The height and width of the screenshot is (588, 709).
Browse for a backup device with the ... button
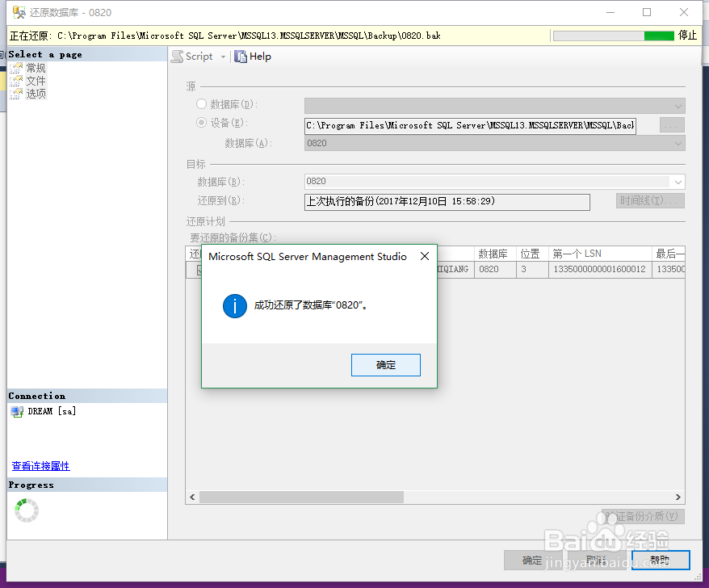[672, 125]
